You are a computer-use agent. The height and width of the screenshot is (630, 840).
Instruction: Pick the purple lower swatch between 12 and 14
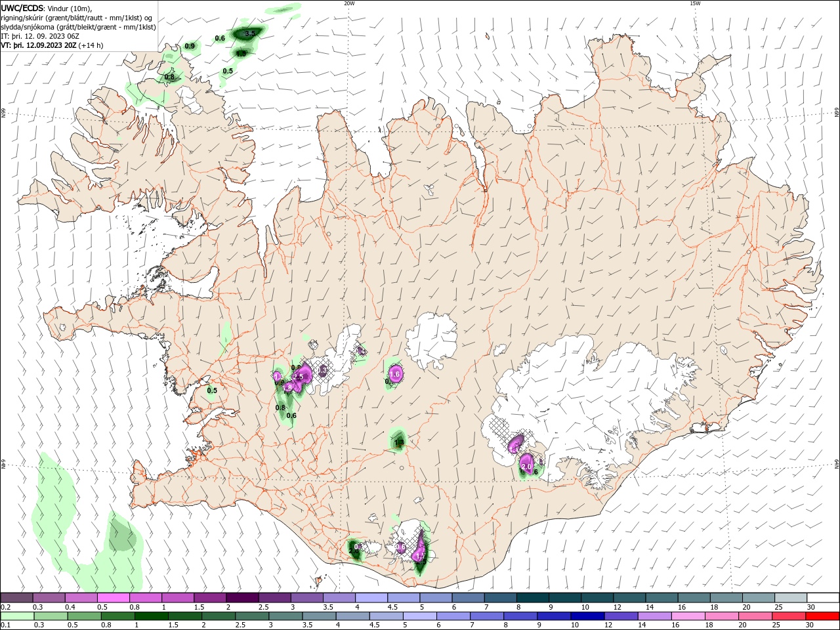621,616
